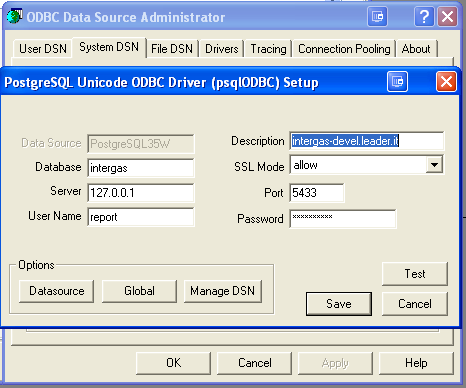Viewport: 466px width, 388px height.
Task: Open the Tracing tab
Action: click(x=268, y=49)
